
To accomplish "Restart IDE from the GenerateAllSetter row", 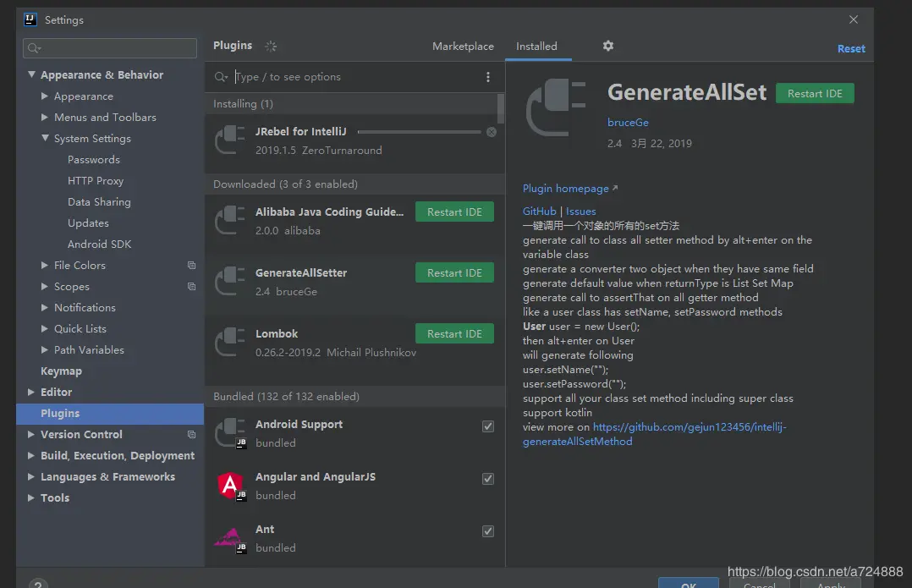I will coord(454,272).
